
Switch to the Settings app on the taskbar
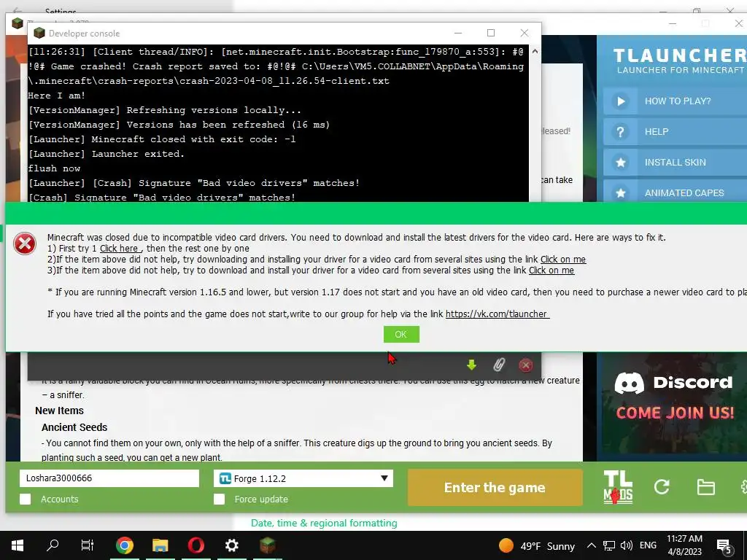point(231,545)
